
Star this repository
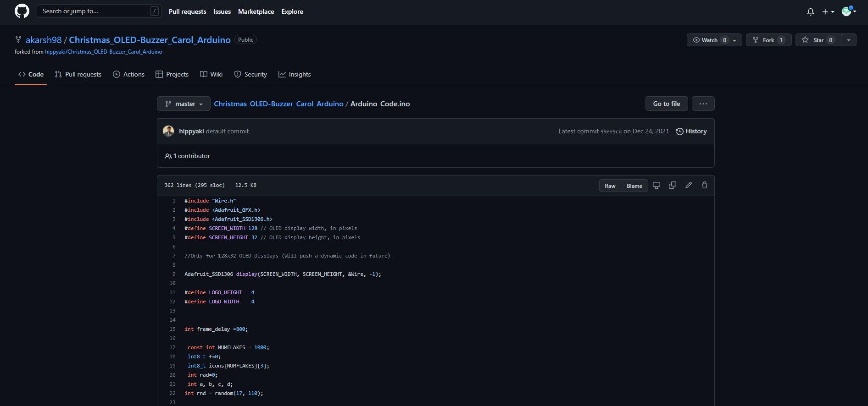tap(818, 40)
